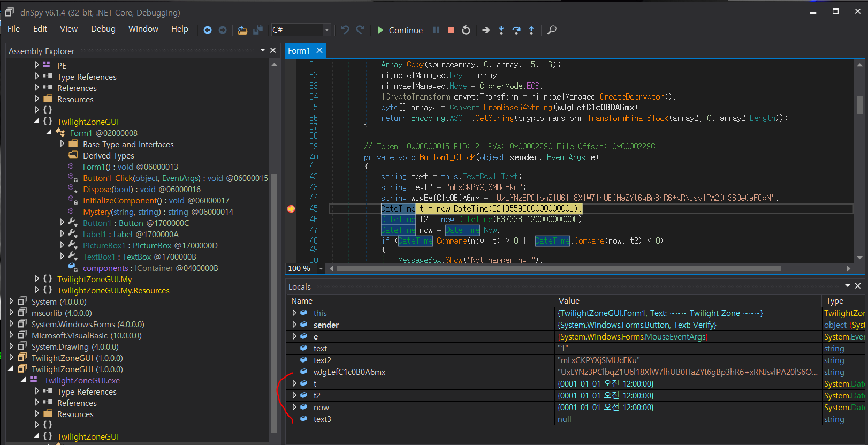Open the 100 % zoom dropdown
The width and height of the screenshot is (868, 445).
pos(321,268)
